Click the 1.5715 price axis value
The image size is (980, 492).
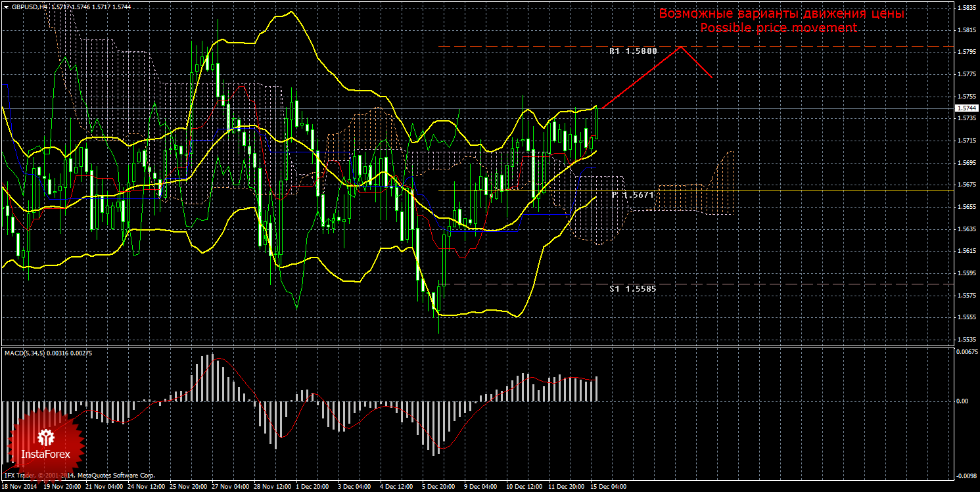[x=967, y=141]
